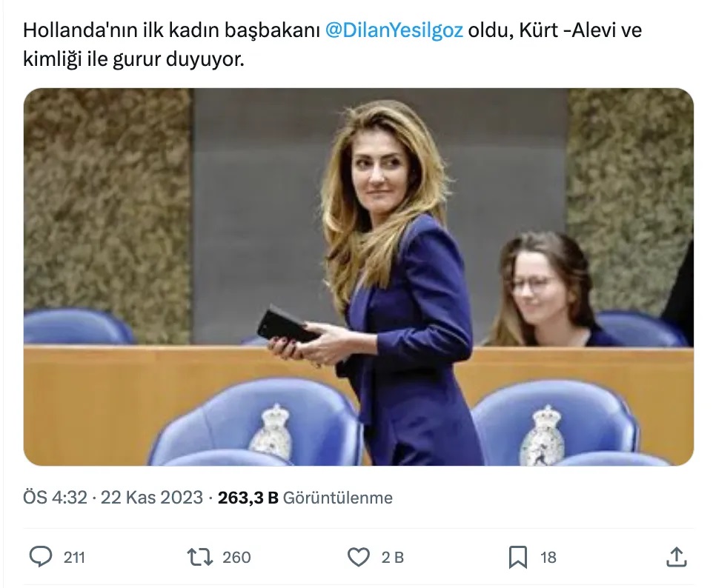Click the 18 bookmarks count
713x588 pixels.
548,557
